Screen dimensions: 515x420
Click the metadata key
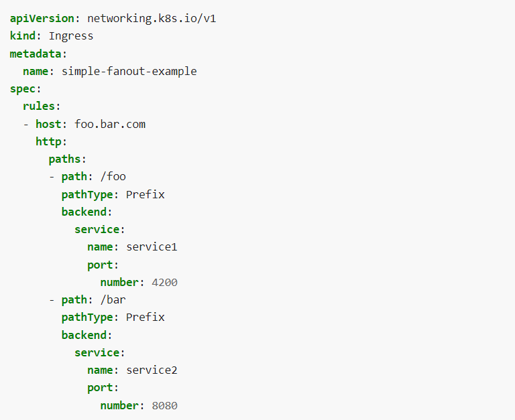coord(38,53)
